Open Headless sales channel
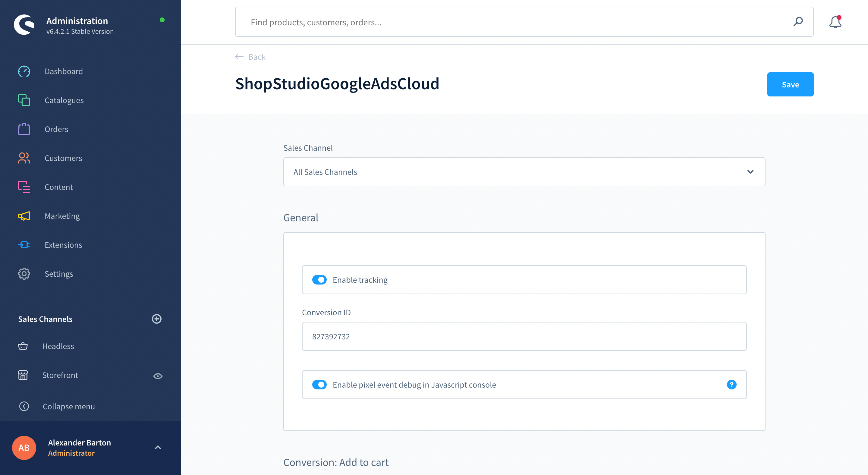This screenshot has height=475, width=868. click(x=58, y=346)
